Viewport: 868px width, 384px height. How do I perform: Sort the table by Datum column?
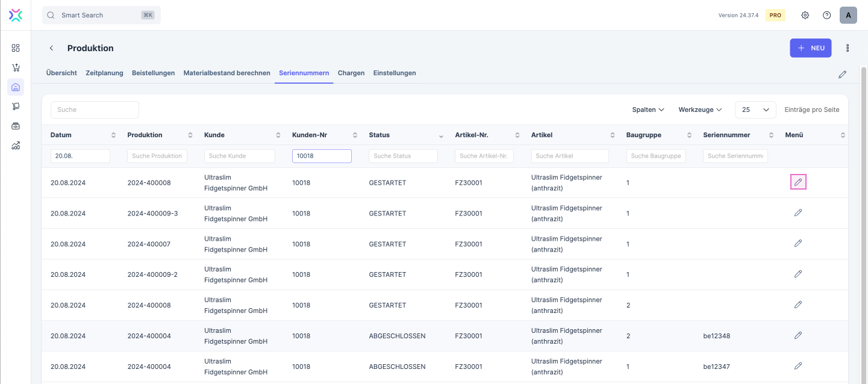[x=113, y=135]
